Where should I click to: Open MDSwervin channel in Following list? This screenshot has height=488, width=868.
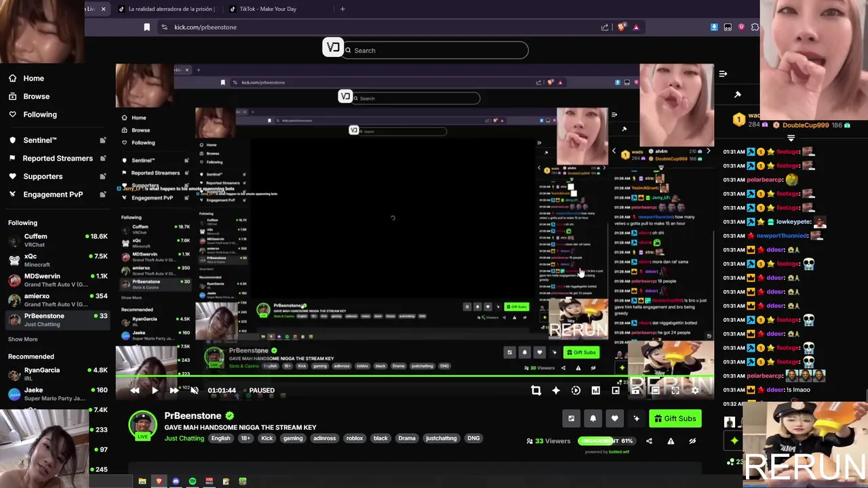(57, 280)
